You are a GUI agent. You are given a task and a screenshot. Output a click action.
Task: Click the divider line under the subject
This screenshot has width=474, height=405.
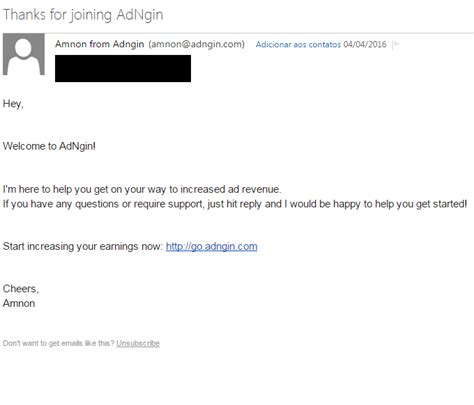(x=259, y=33)
